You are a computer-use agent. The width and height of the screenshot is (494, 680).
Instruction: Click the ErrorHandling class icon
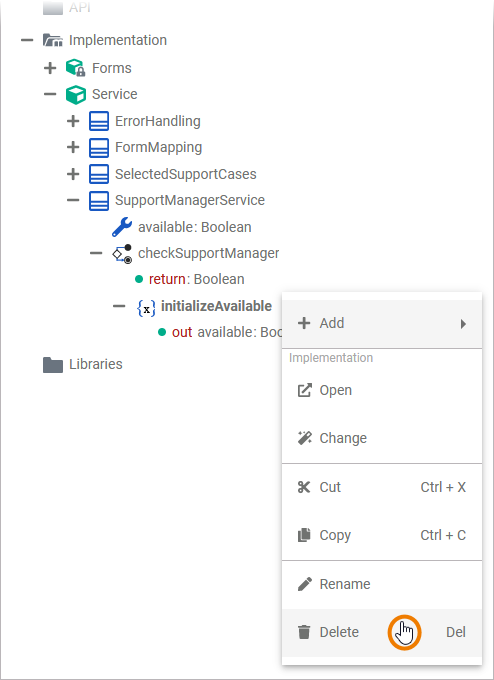click(x=99, y=121)
